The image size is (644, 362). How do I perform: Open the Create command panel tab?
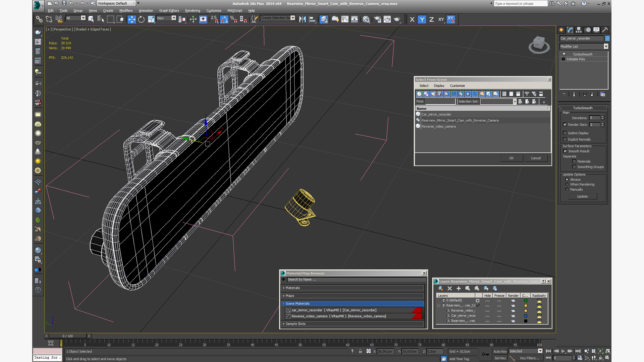point(561,30)
